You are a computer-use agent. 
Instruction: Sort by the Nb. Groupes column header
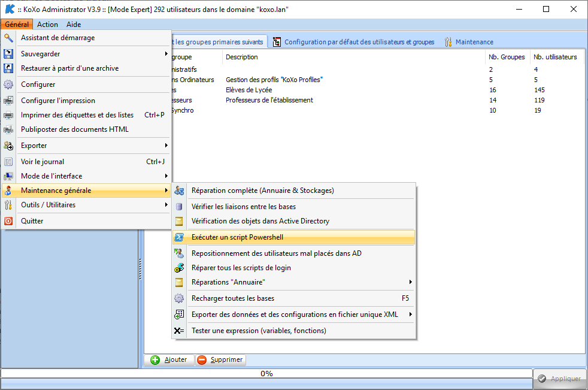pos(507,57)
